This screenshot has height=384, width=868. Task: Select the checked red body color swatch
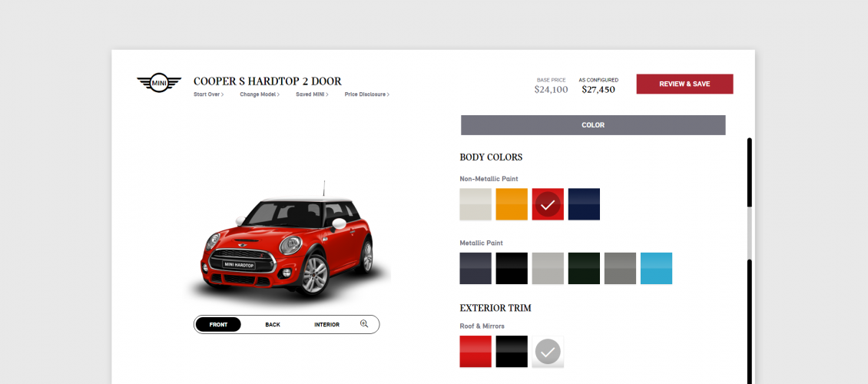tap(548, 204)
